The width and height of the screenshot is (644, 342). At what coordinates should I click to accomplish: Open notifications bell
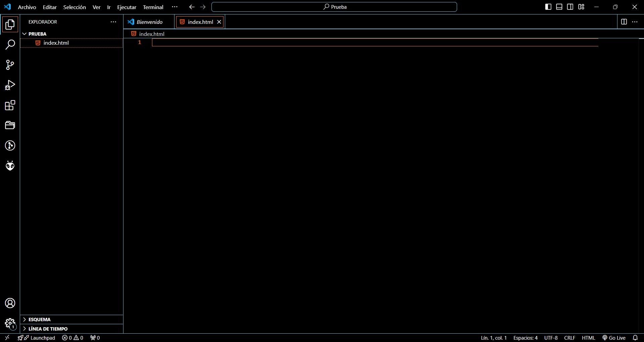[635, 338]
